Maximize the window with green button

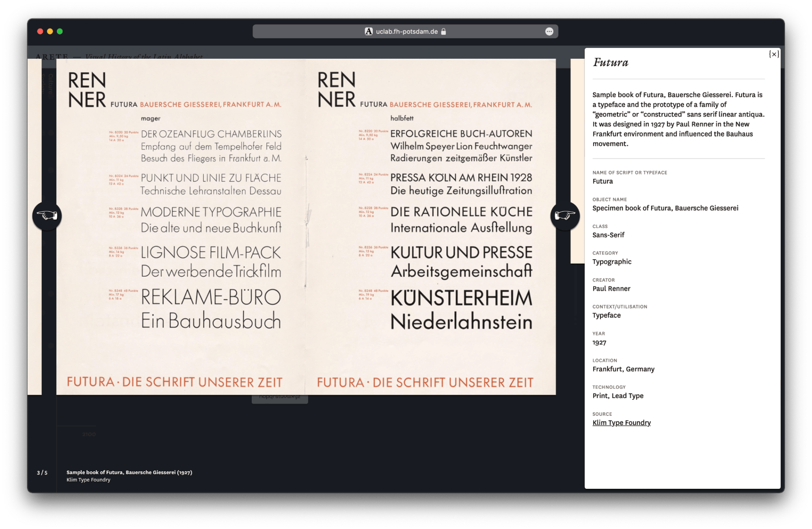click(x=60, y=31)
